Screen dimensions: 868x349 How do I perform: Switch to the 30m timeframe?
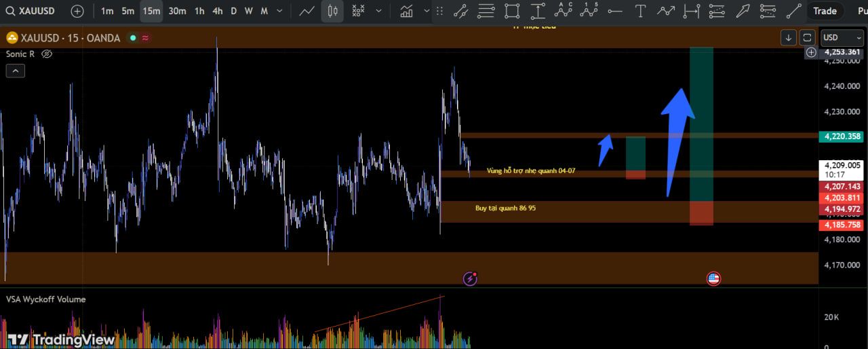point(177,11)
